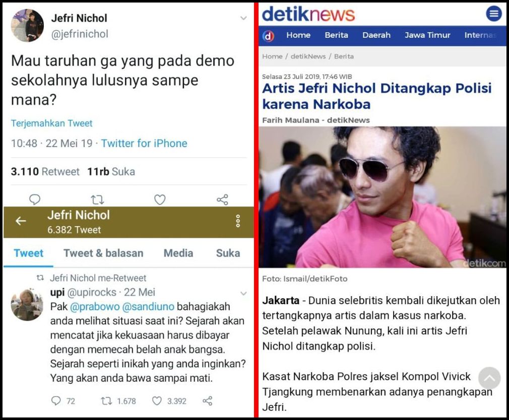
Task: Switch to the Tweet & balasan tab
Action: pos(103,253)
